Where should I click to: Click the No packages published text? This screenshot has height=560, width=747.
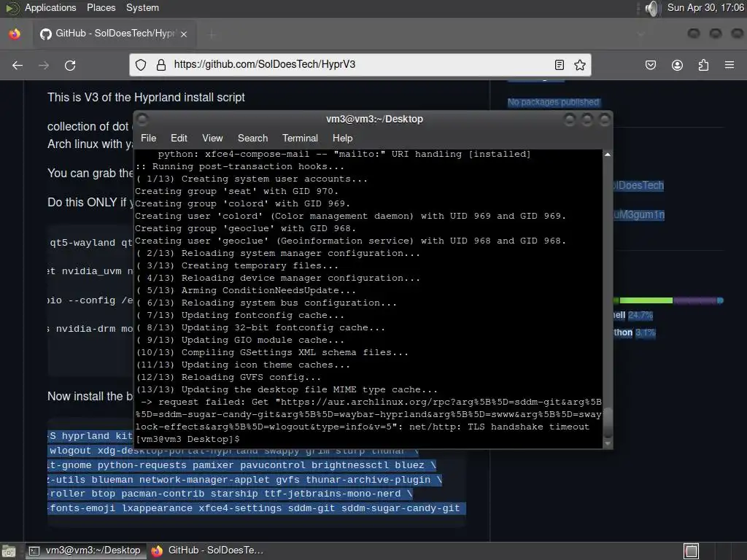click(x=553, y=102)
